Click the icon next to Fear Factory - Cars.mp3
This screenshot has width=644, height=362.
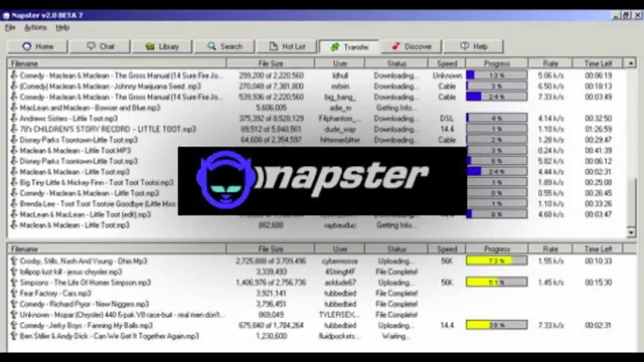pyautogui.click(x=14, y=293)
